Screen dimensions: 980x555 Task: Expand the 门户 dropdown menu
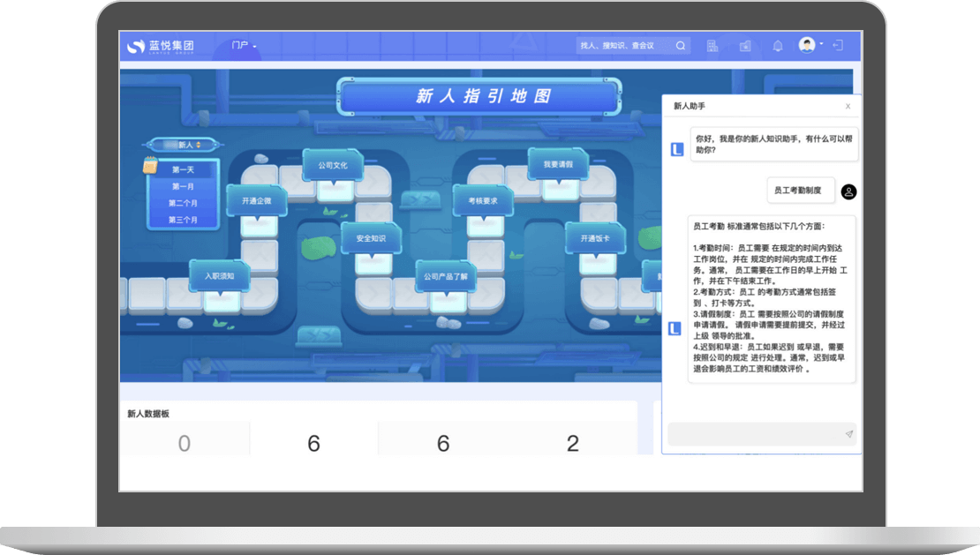(x=244, y=46)
